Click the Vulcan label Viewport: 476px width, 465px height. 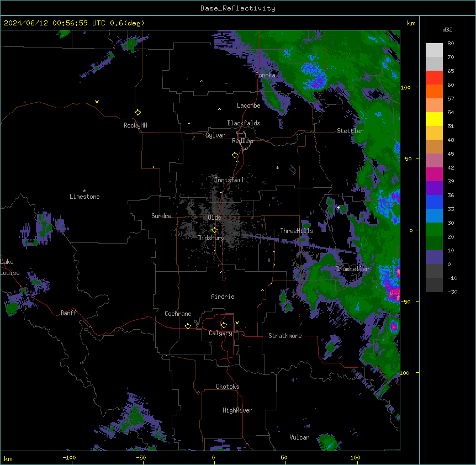[x=299, y=437]
